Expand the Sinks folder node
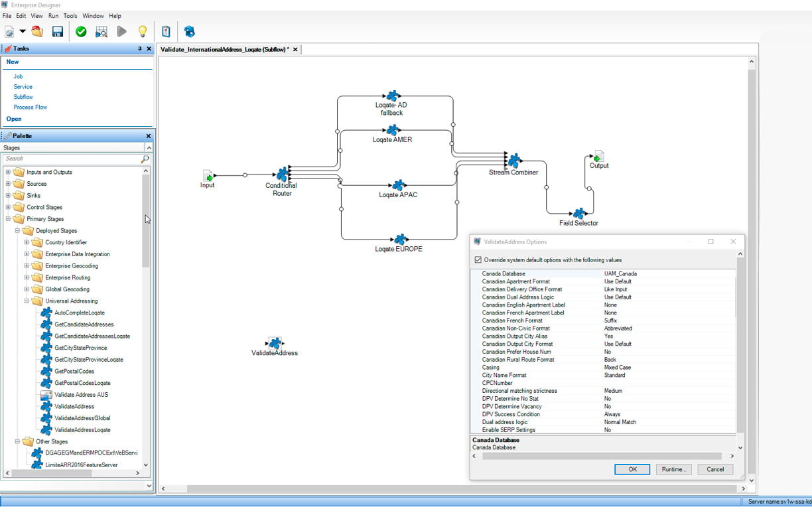This screenshot has height=507, width=812. tap(9, 196)
